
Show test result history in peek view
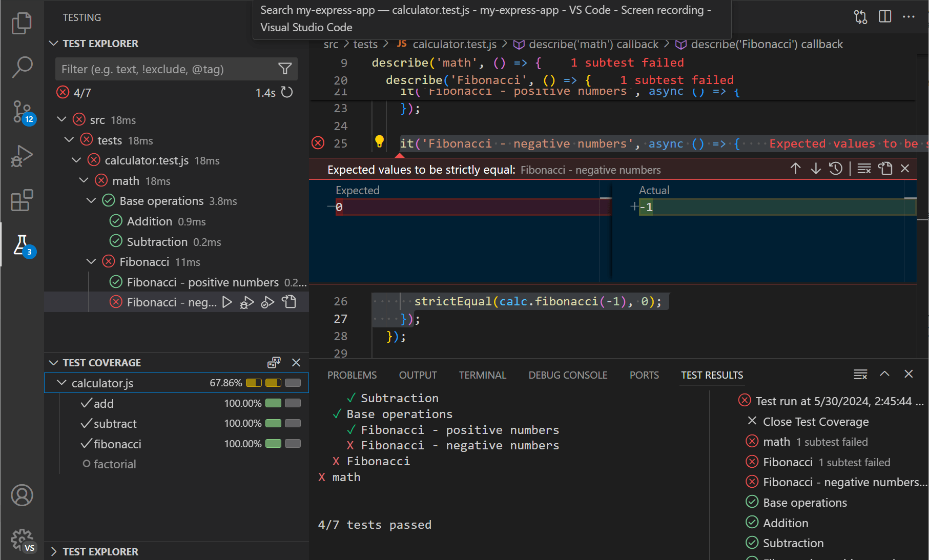pyautogui.click(x=836, y=169)
